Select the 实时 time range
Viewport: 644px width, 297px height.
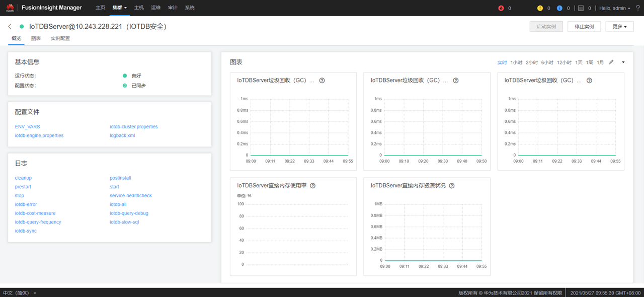(502, 62)
